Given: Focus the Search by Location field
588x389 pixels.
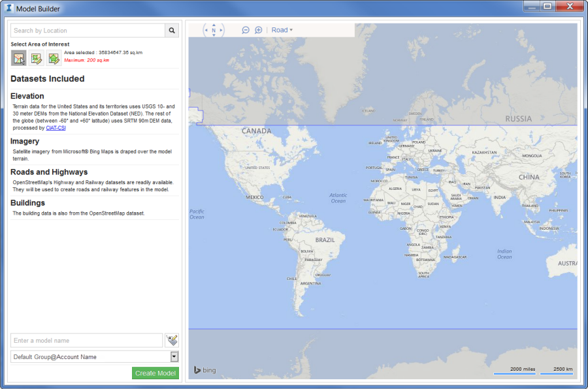Looking at the screenshot, I should (x=88, y=31).
